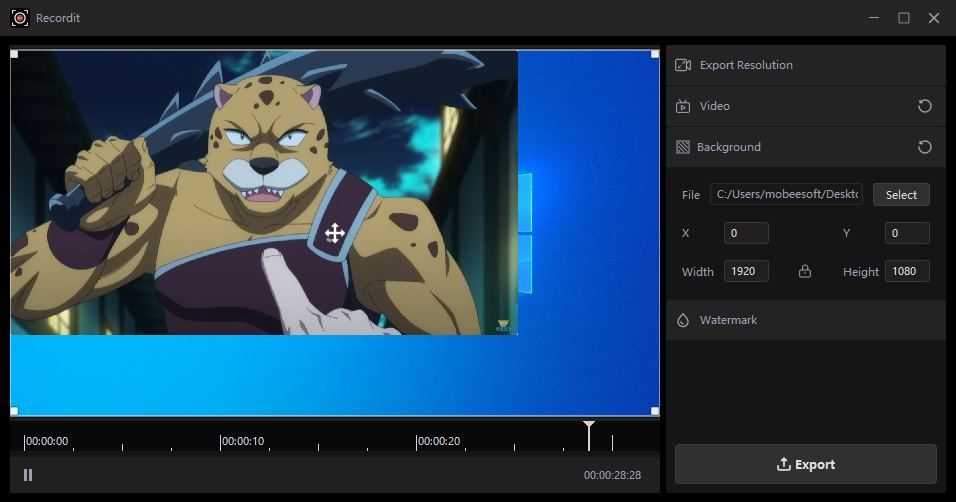Expand the Video section
Image resolution: width=956 pixels, height=502 pixels.
(715, 106)
